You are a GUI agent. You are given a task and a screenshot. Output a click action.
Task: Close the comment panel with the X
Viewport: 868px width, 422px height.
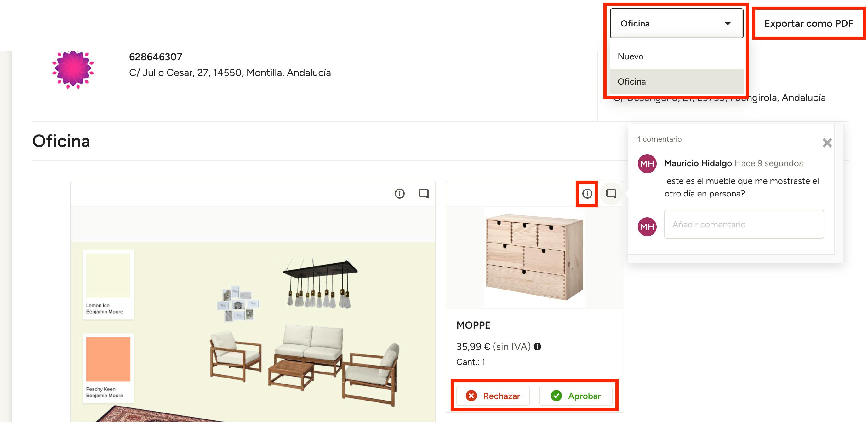click(827, 143)
